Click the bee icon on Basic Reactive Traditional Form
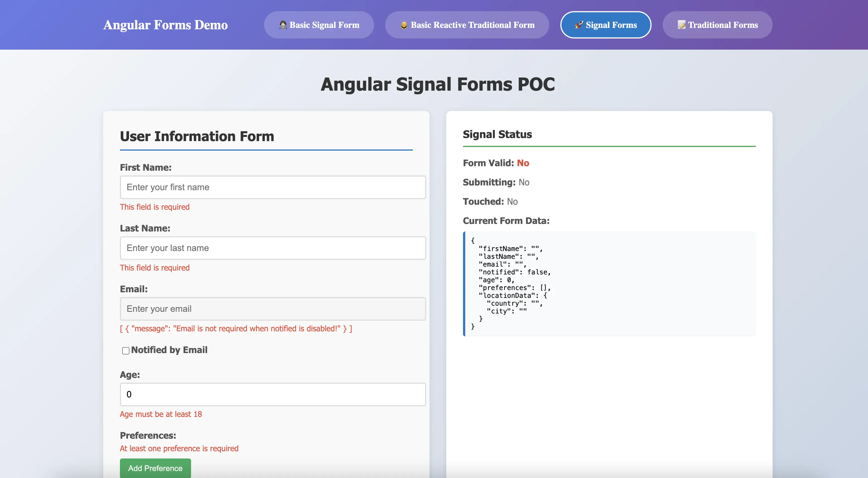The height and width of the screenshot is (478, 868). click(403, 25)
